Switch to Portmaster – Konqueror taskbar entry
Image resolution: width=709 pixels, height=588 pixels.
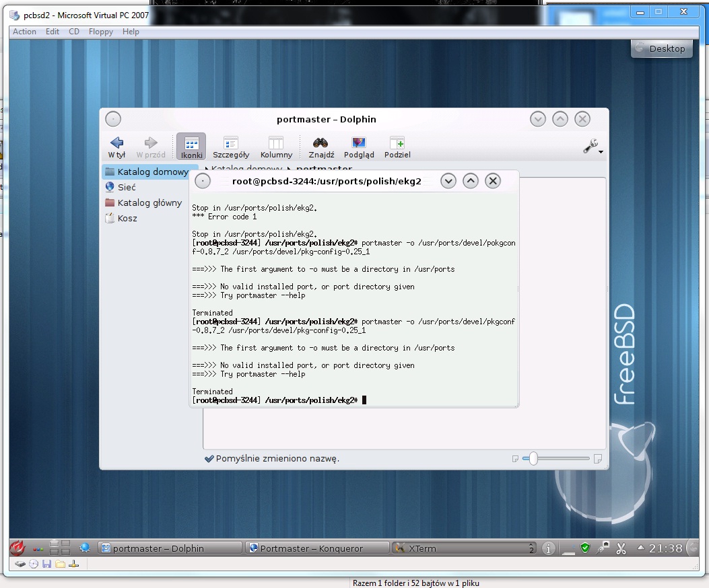coord(318,548)
